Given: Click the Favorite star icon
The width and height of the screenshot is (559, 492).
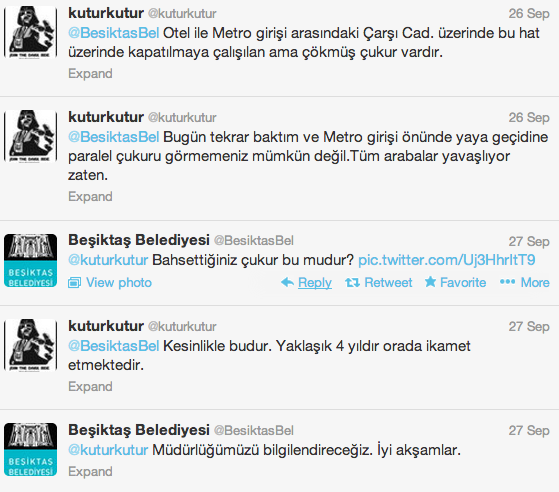Looking at the screenshot, I should point(430,282).
